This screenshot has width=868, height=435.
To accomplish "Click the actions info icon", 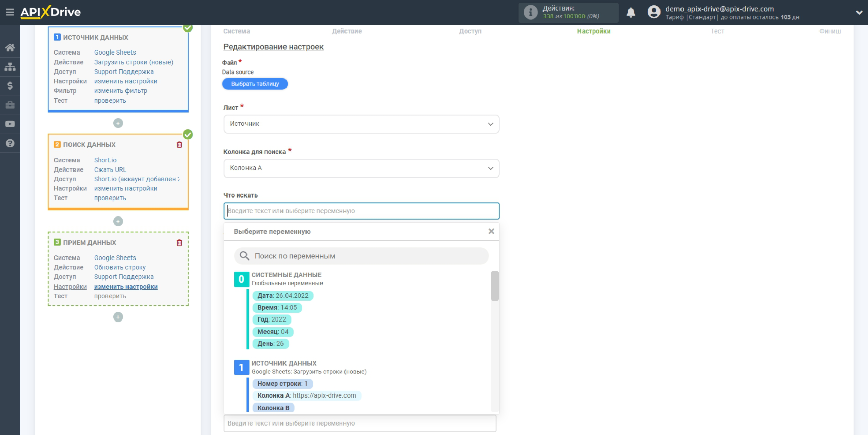I will click(530, 13).
